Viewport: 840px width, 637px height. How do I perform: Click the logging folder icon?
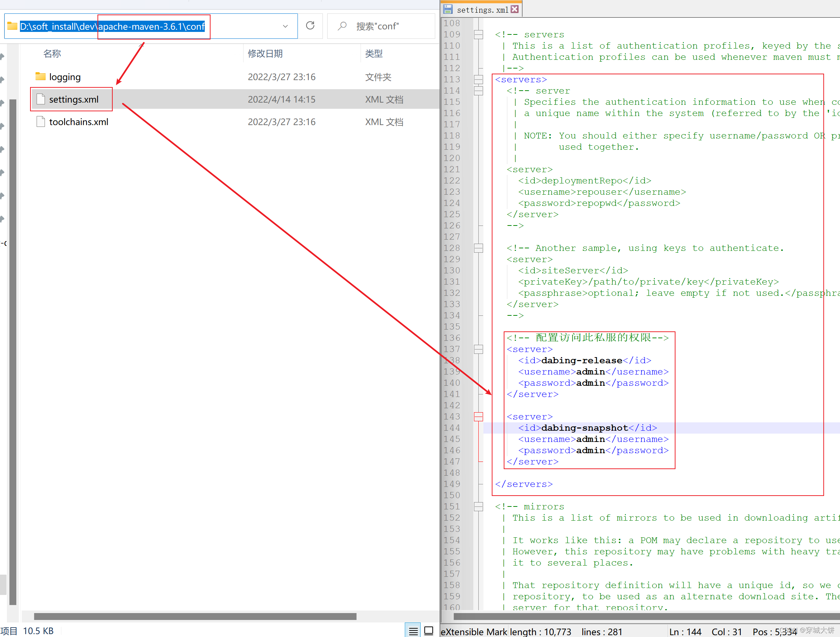[x=40, y=76]
